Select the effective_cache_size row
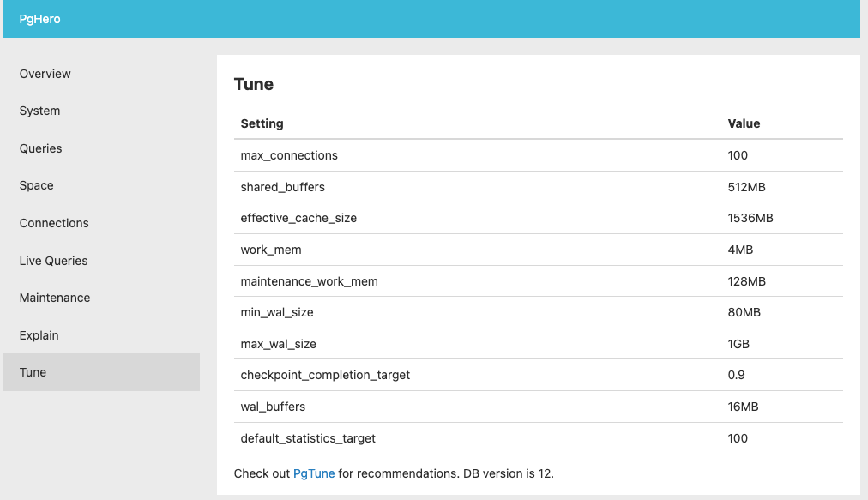The height and width of the screenshot is (500, 868). [x=297, y=218]
